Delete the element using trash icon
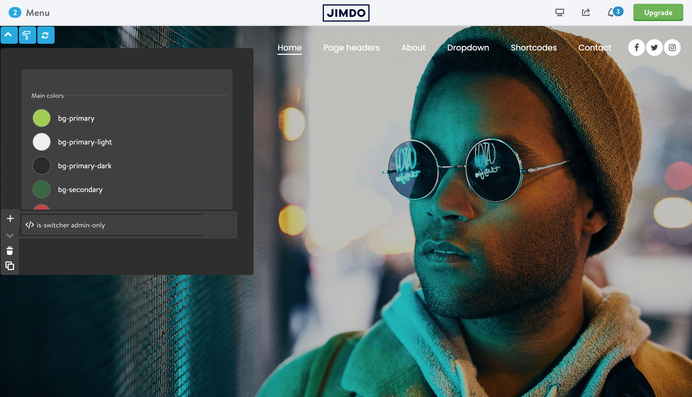Image resolution: width=692 pixels, height=397 pixels. [x=10, y=251]
